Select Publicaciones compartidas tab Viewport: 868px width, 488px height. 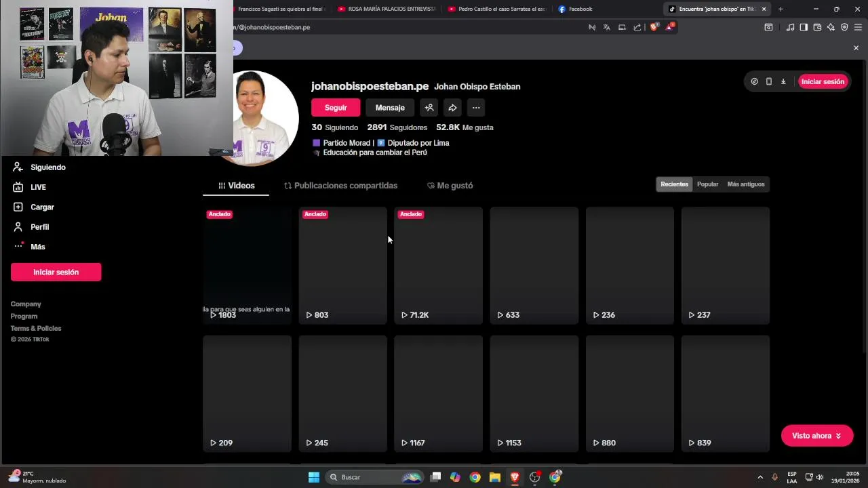point(340,186)
